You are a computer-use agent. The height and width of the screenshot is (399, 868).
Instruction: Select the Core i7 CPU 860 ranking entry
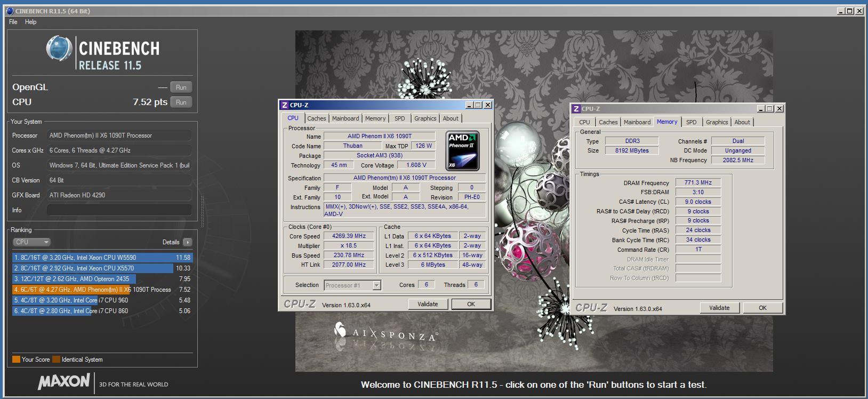pos(102,311)
